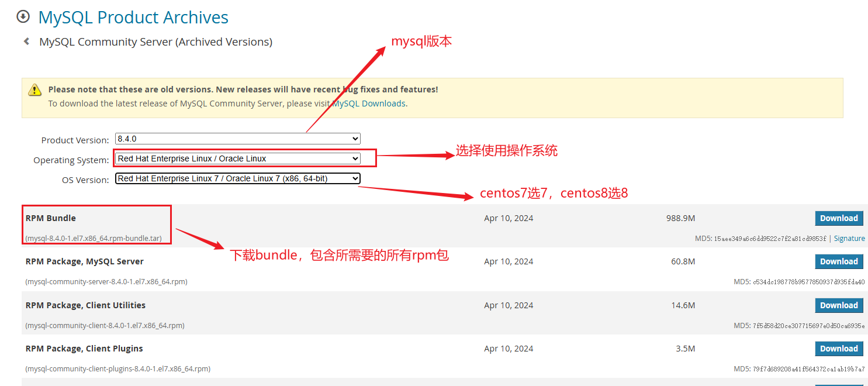This screenshot has width=868, height=386.
Task: Click the 988.9M size of RPM Bundle
Action: click(680, 218)
